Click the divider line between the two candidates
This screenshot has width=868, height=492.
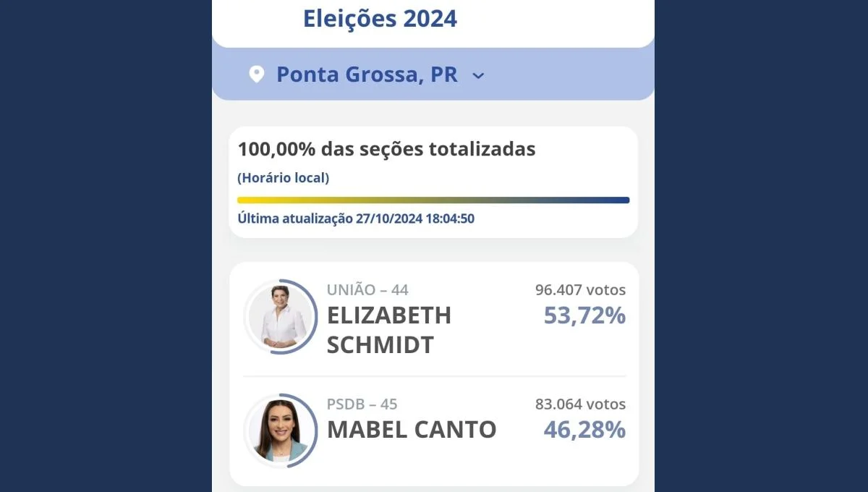tap(434, 376)
